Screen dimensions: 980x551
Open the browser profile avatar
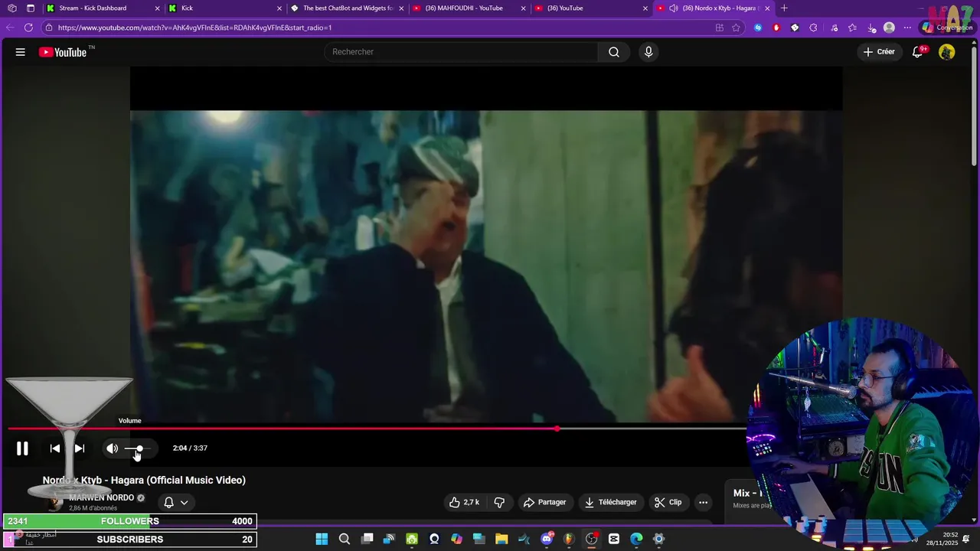coord(889,28)
